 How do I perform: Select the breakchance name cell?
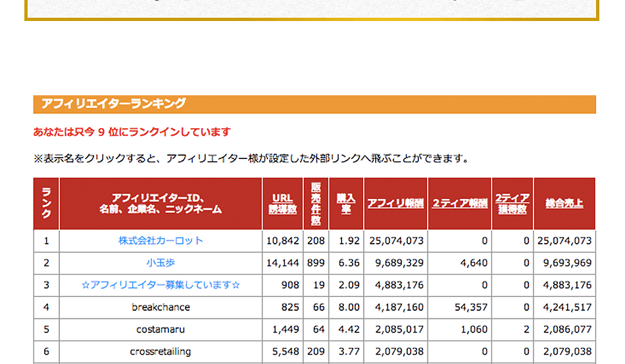tap(161, 307)
